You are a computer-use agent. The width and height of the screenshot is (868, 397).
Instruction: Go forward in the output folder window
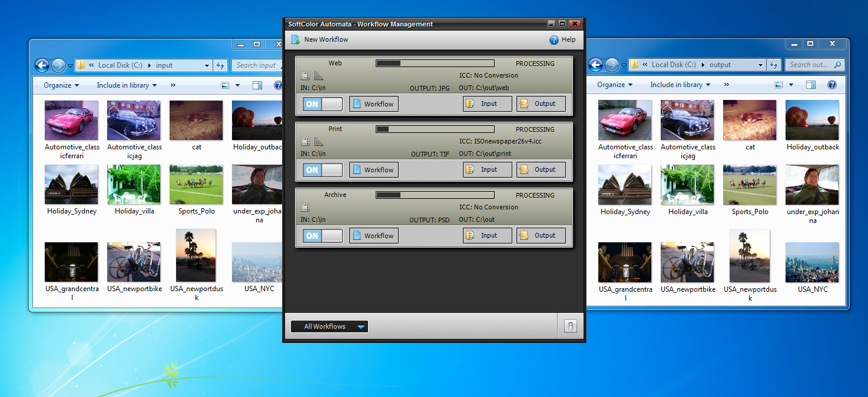click(x=612, y=65)
